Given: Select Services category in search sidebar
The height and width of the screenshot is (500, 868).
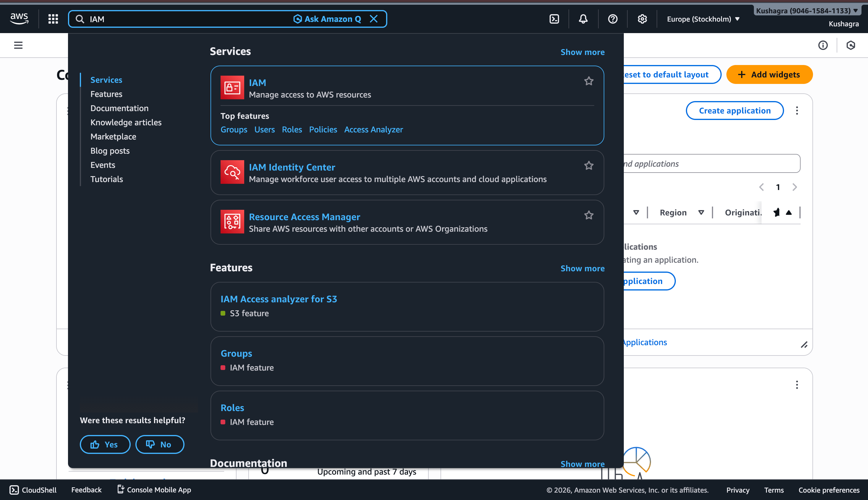Looking at the screenshot, I should (x=106, y=80).
